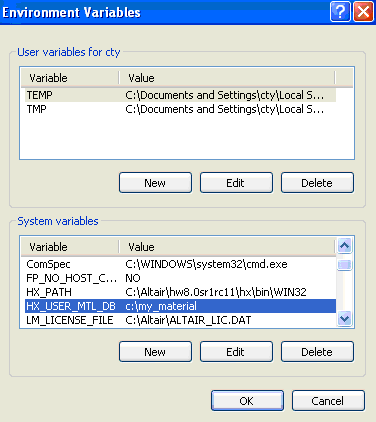Select the LM_LICENSE_FILE variable row

pyautogui.click(x=180, y=320)
